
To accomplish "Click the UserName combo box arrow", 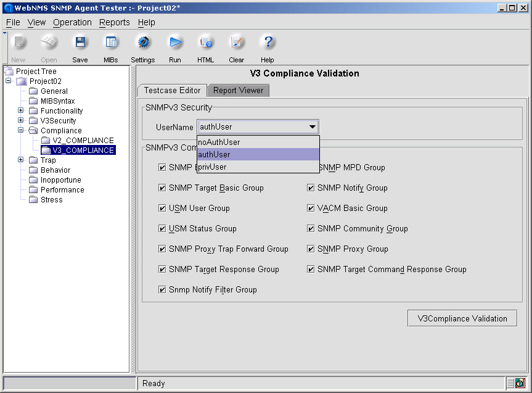I will point(313,127).
